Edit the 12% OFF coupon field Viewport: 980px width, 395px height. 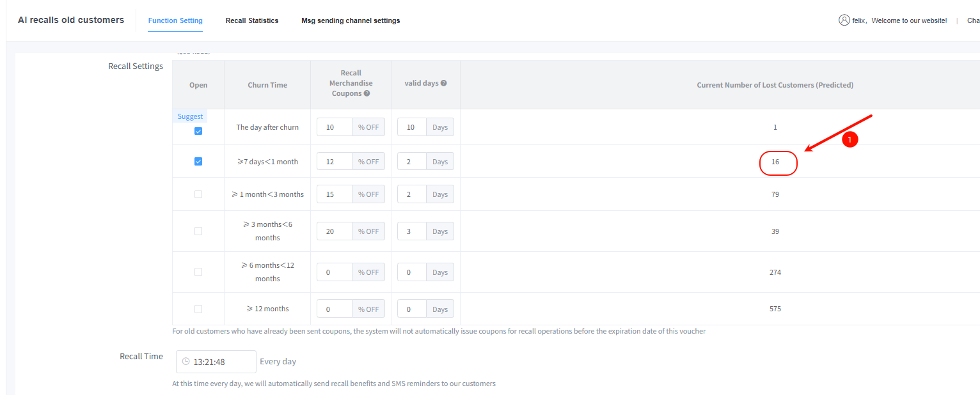(x=334, y=162)
